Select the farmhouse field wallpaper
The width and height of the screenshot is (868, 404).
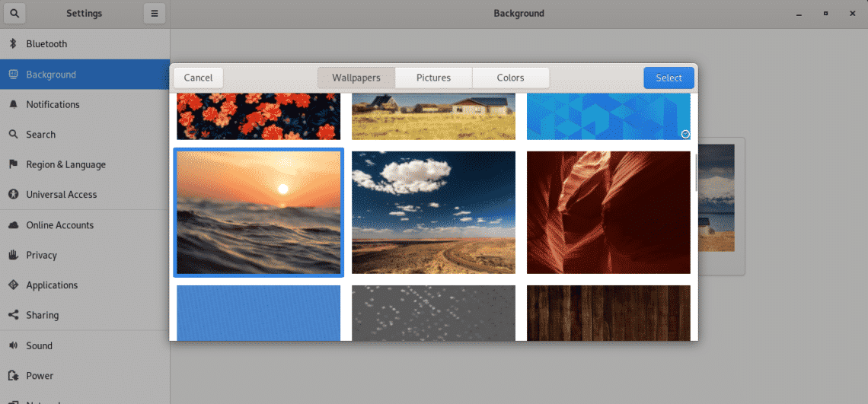click(433, 116)
